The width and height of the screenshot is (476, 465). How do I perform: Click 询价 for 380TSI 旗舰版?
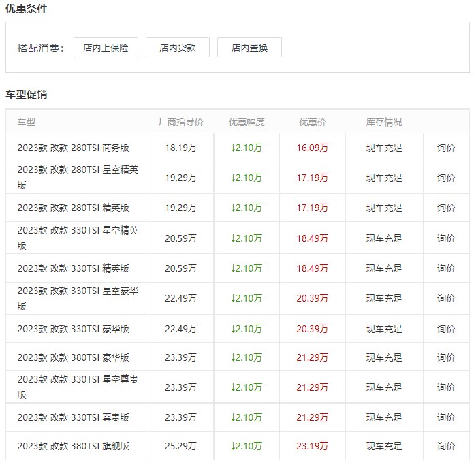[x=446, y=446]
